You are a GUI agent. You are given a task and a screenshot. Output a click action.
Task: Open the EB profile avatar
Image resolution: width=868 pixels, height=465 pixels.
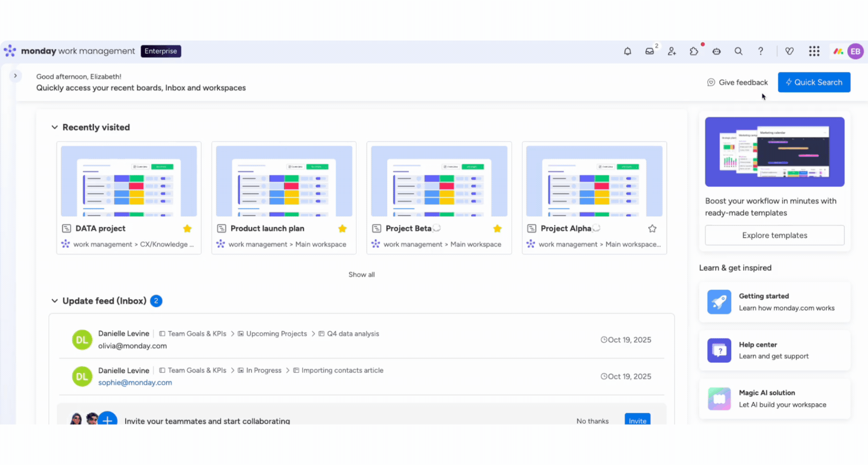855,51
